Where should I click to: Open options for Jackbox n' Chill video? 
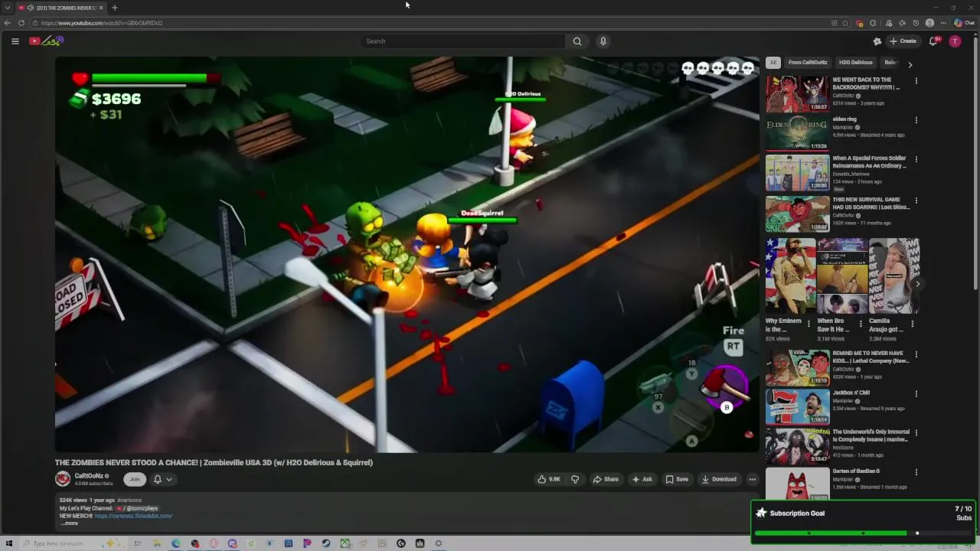pyautogui.click(x=916, y=394)
